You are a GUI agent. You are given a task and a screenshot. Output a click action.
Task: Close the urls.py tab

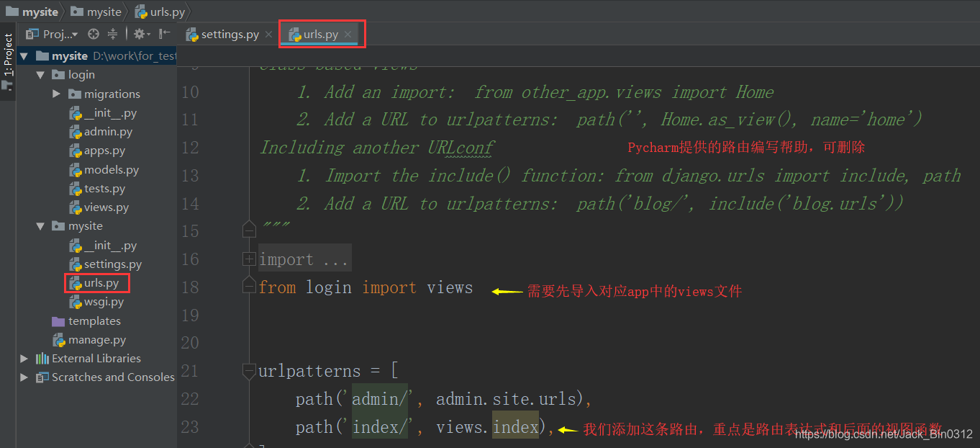[348, 35]
